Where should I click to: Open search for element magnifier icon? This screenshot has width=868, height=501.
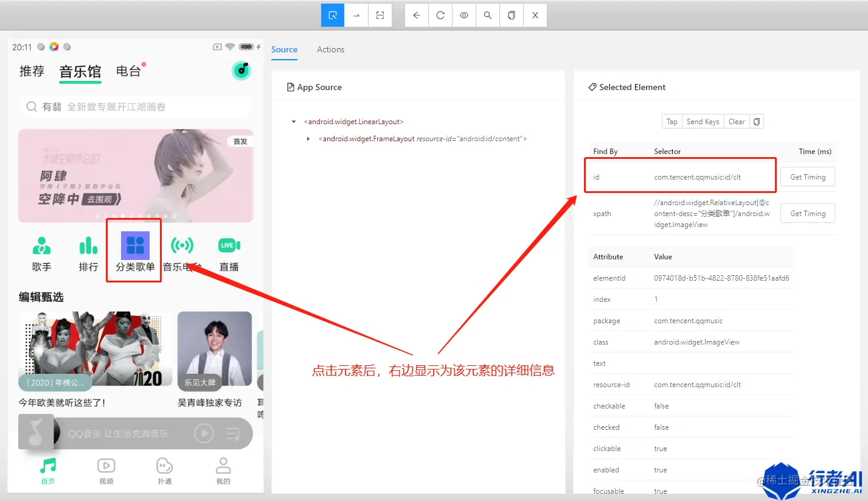click(488, 15)
